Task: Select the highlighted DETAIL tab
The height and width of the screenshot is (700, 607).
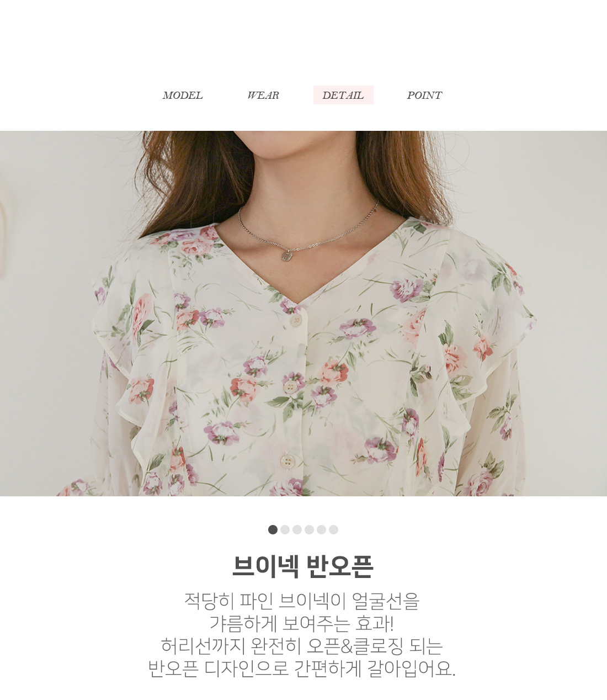Action: pyautogui.click(x=343, y=95)
